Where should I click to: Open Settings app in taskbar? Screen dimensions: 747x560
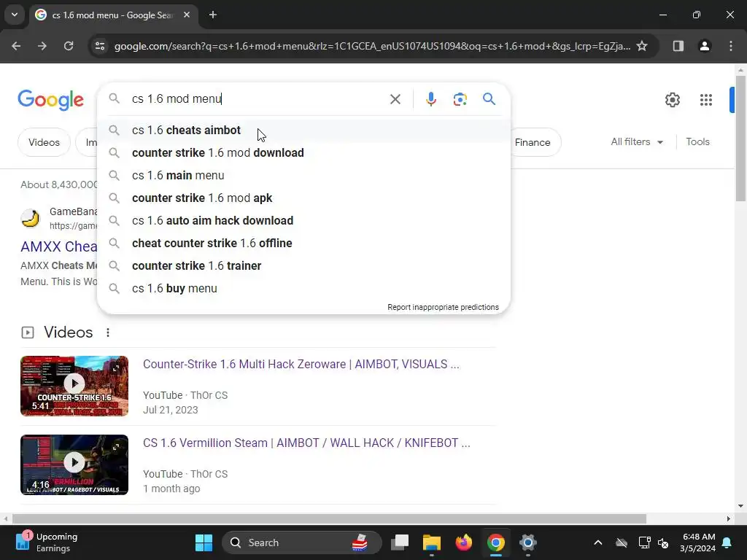528,542
